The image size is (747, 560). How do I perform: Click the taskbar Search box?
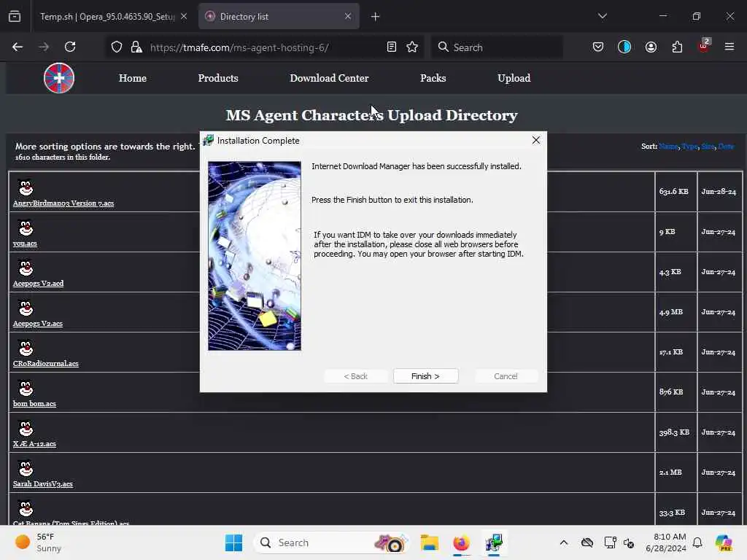point(331,542)
